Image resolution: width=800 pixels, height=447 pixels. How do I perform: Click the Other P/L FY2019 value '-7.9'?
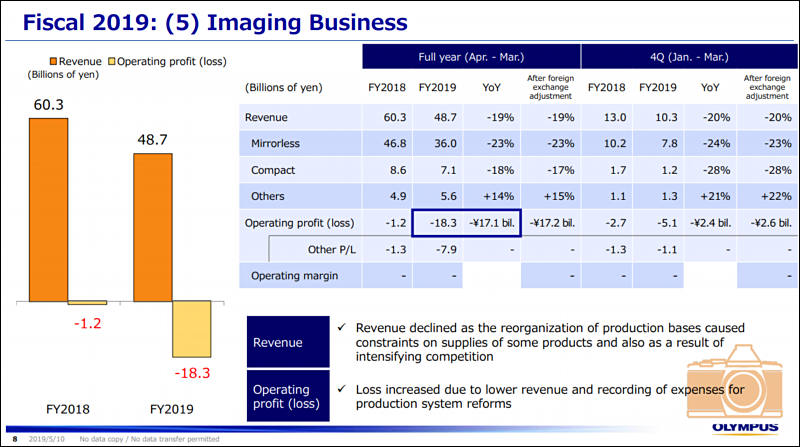point(446,250)
